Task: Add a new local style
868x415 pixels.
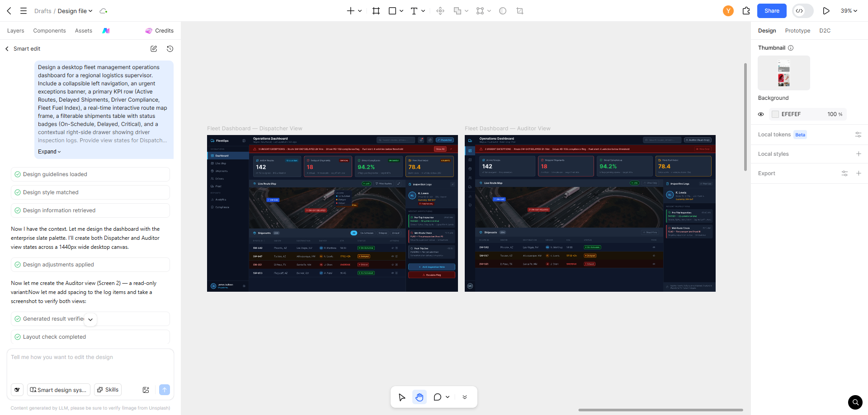Action: tap(859, 154)
